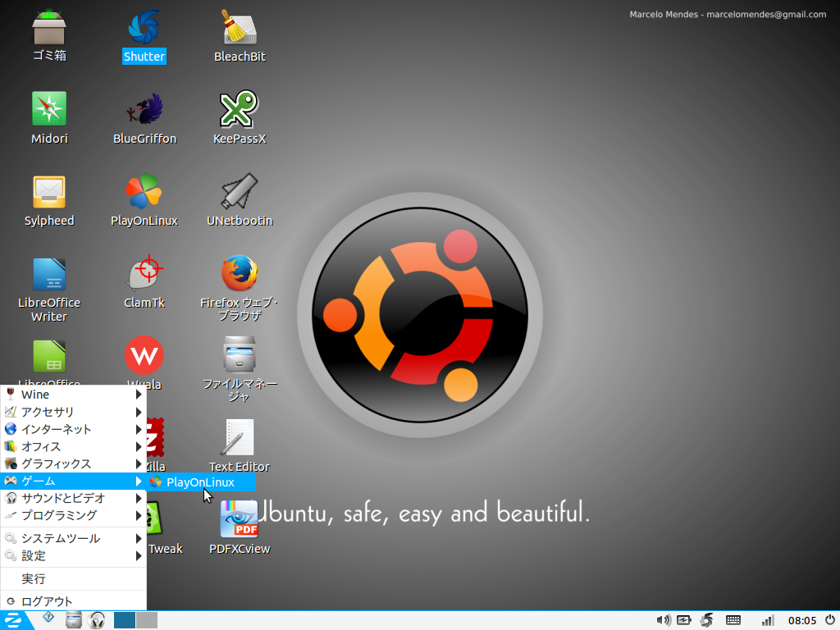Viewport: 840px width, 630px height.
Task: Click the Shutter tray icon
Action: pos(706,620)
